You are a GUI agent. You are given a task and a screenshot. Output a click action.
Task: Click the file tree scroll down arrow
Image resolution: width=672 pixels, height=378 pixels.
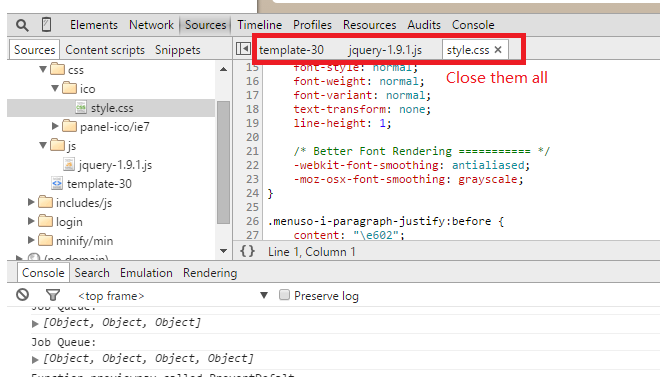[x=223, y=251]
